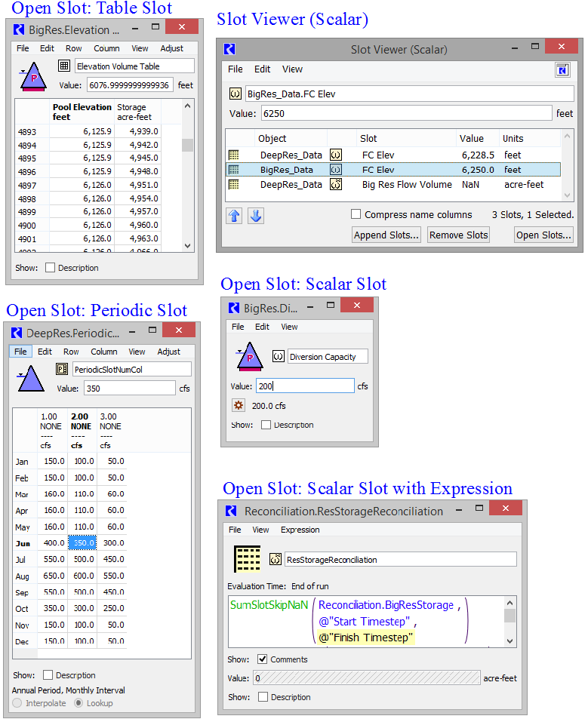Open the Expression menu in Reconciliation window

coord(300,530)
